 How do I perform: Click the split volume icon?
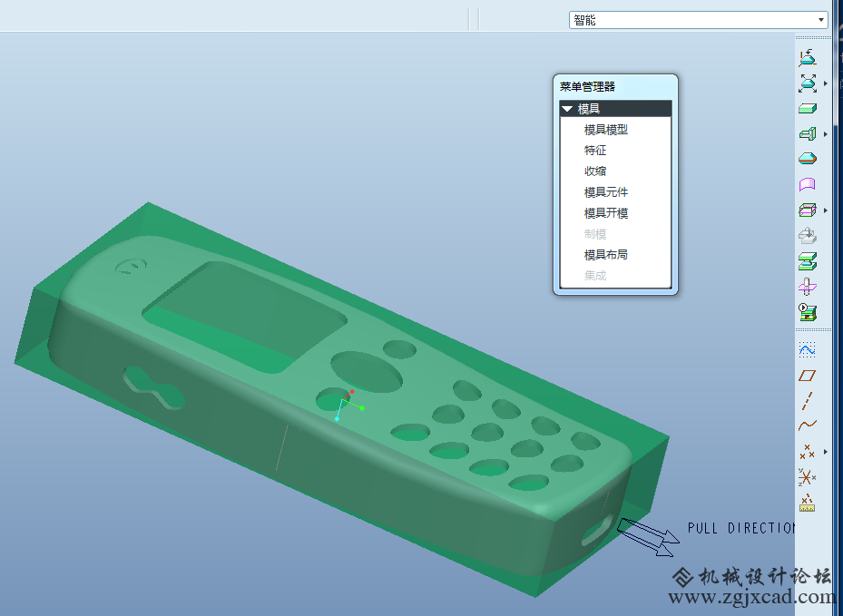(808, 210)
